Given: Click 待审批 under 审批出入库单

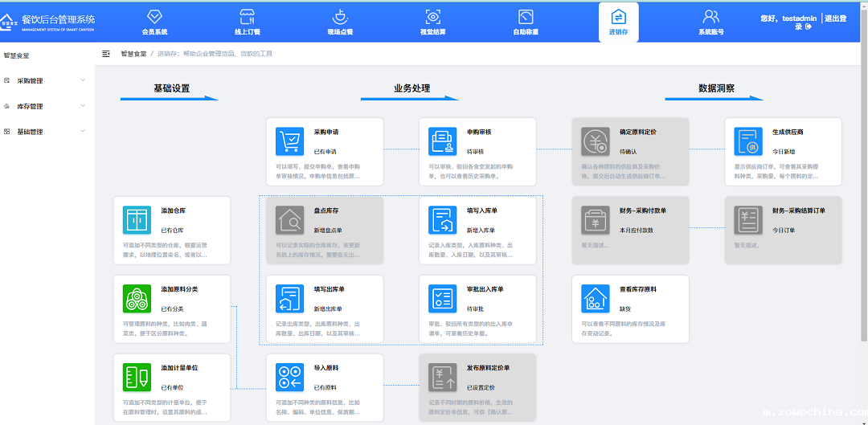Looking at the screenshot, I should pos(475,309).
